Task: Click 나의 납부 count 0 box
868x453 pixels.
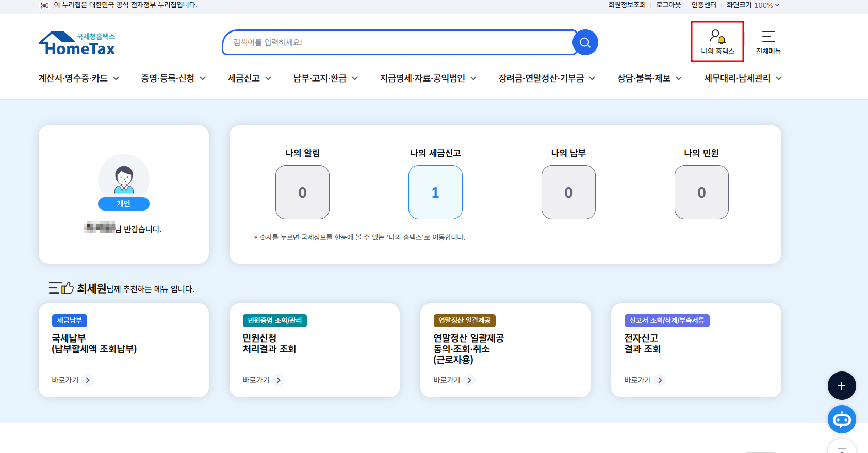Action: [x=568, y=192]
